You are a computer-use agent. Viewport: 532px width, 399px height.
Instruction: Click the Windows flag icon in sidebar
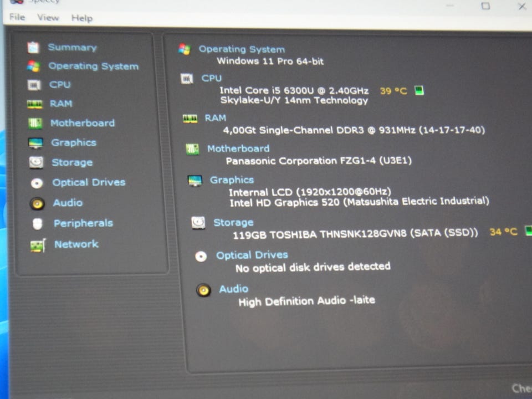(x=34, y=66)
